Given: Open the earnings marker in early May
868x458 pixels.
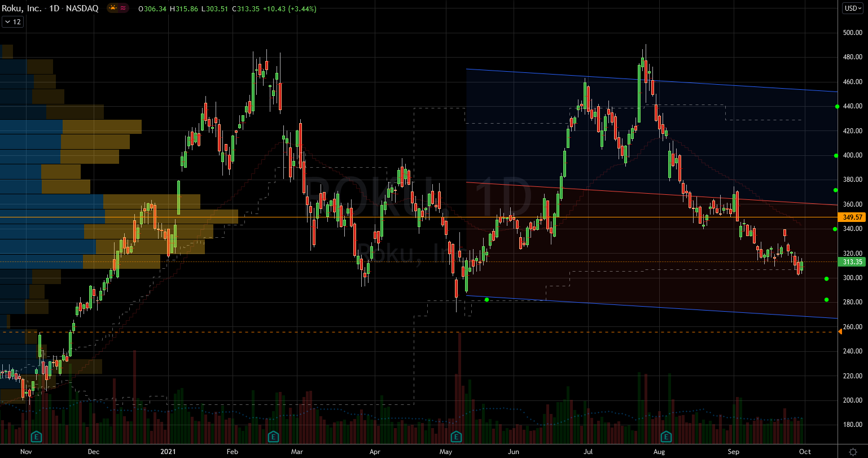Looking at the screenshot, I should pyautogui.click(x=456, y=437).
